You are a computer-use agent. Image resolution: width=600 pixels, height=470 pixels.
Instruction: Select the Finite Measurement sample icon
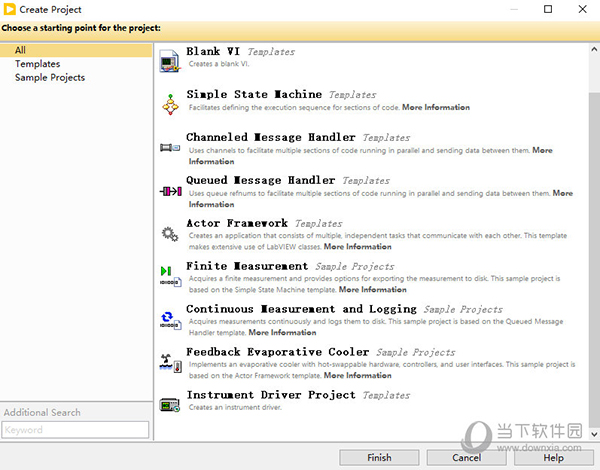(170, 276)
